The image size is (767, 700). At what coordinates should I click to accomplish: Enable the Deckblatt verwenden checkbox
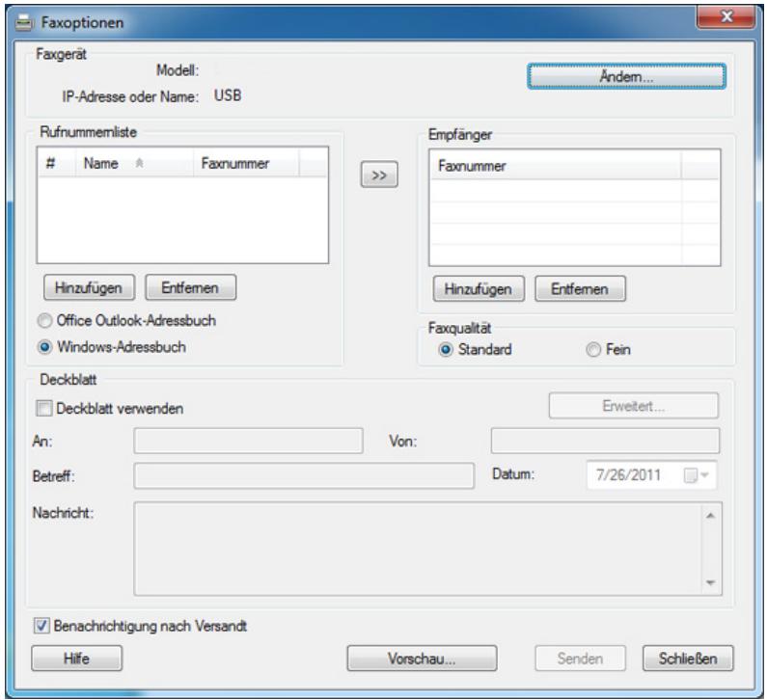[x=44, y=408]
